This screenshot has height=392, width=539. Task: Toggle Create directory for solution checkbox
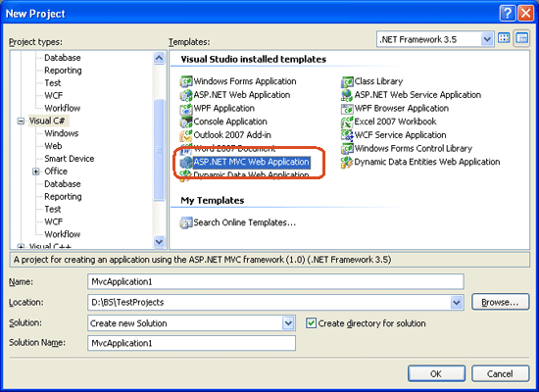pyautogui.click(x=311, y=323)
